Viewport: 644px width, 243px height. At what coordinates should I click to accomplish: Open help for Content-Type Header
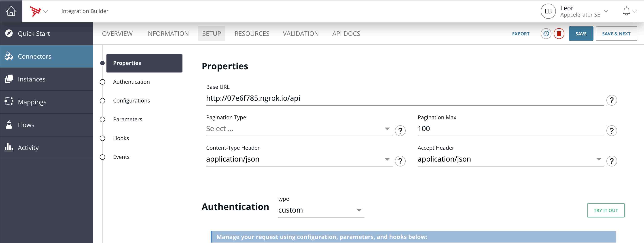pyautogui.click(x=400, y=161)
